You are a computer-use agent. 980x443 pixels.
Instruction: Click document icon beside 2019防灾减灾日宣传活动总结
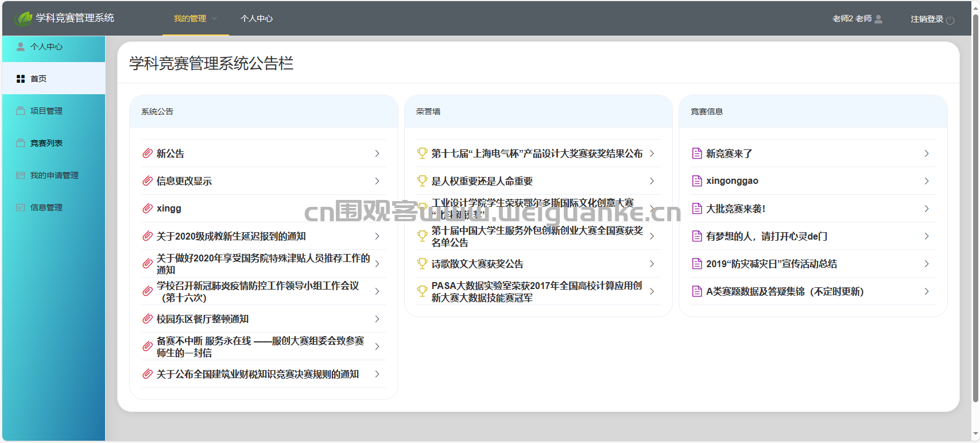(697, 264)
